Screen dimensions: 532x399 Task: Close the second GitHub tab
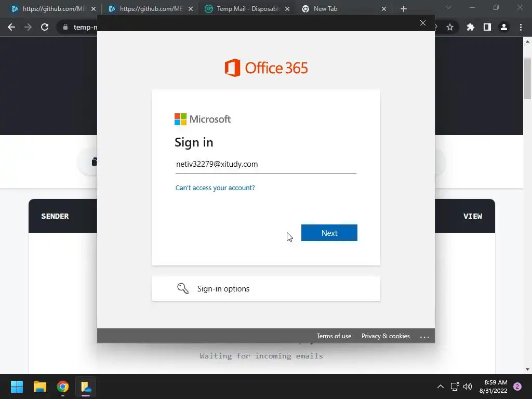[191, 9]
